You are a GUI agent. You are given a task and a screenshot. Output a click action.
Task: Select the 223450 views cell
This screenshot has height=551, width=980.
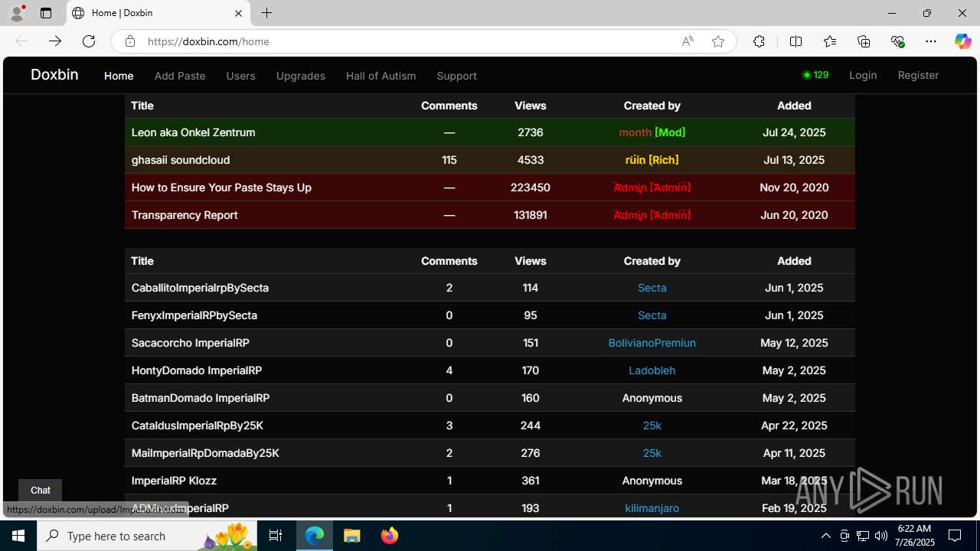[x=531, y=187]
